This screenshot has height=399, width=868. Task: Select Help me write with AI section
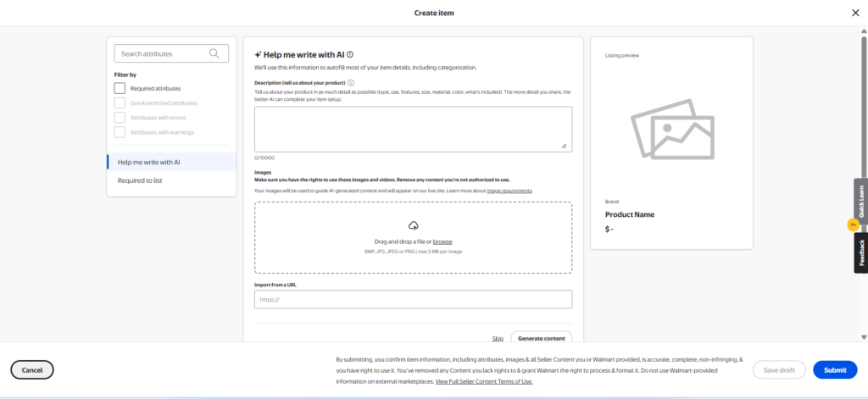tap(171, 162)
